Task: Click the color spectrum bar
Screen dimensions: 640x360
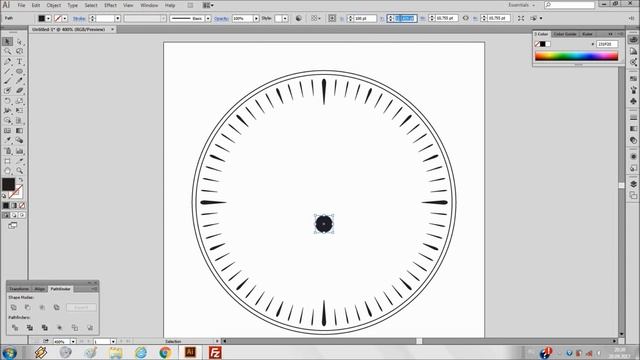Action: pyautogui.click(x=576, y=56)
